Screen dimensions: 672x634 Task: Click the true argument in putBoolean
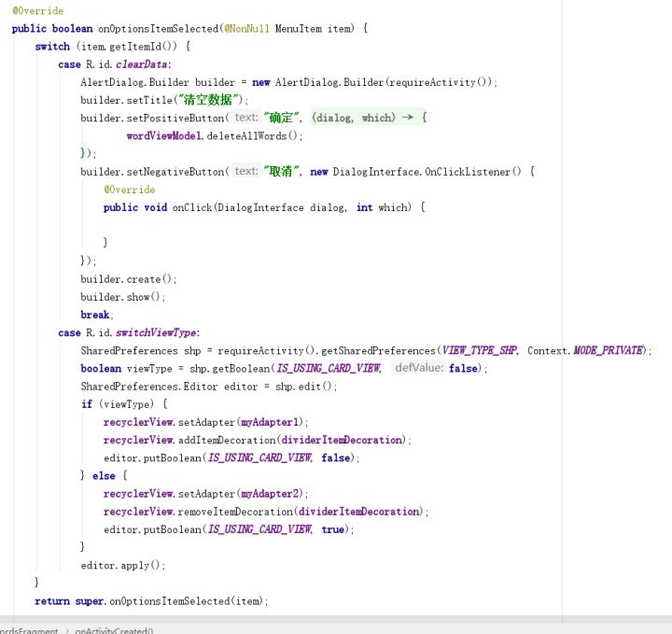click(333, 529)
